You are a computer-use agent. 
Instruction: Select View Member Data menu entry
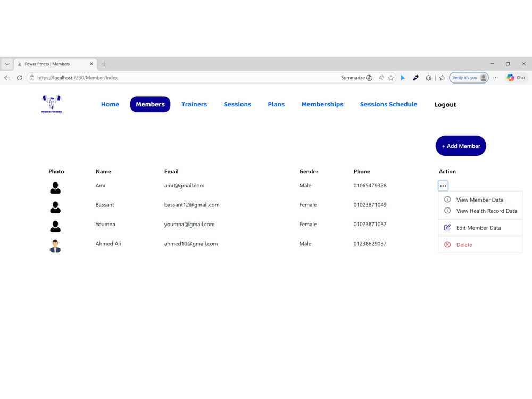pyautogui.click(x=480, y=200)
